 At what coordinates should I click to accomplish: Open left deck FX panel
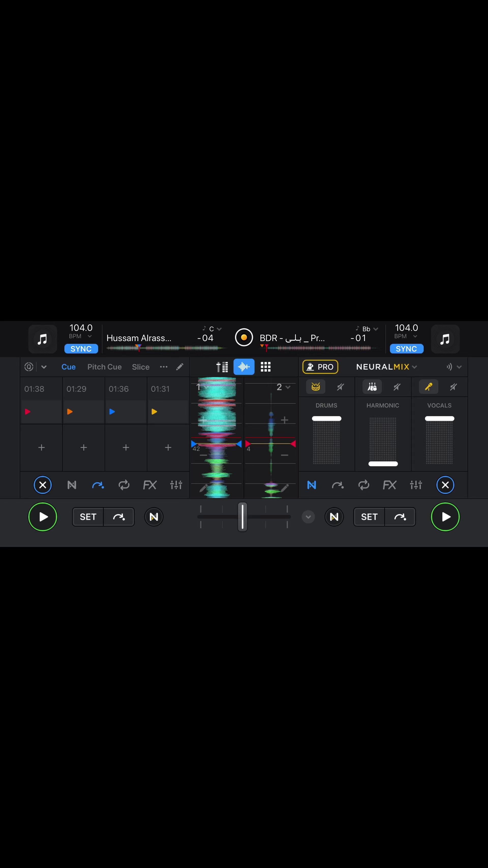(150, 485)
